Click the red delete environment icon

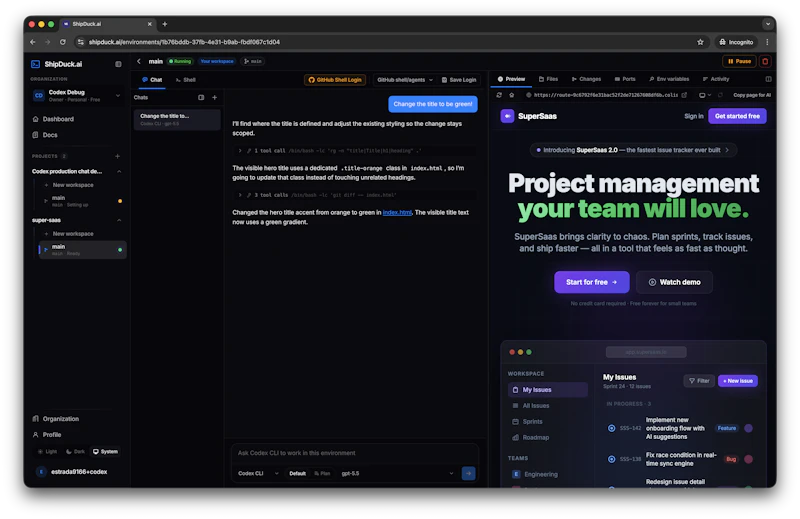pyautogui.click(x=765, y=61)
